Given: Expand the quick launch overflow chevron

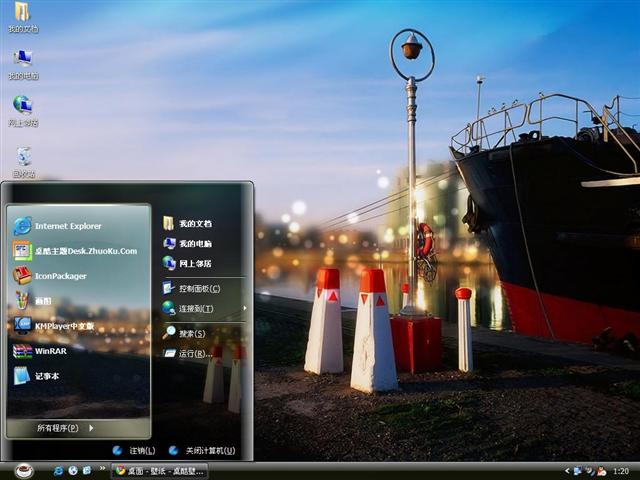Looking at the screenshot, I should pyautogui.click(x=103, y=469).
